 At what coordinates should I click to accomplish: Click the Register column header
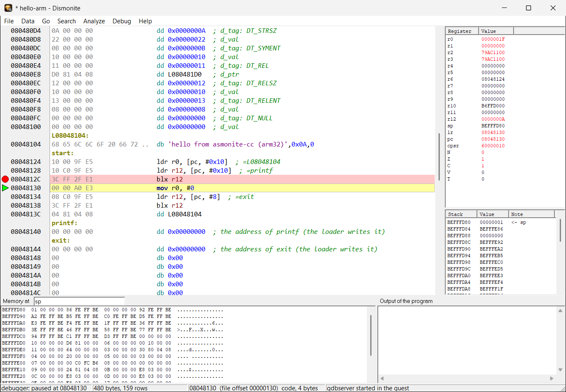462,31
